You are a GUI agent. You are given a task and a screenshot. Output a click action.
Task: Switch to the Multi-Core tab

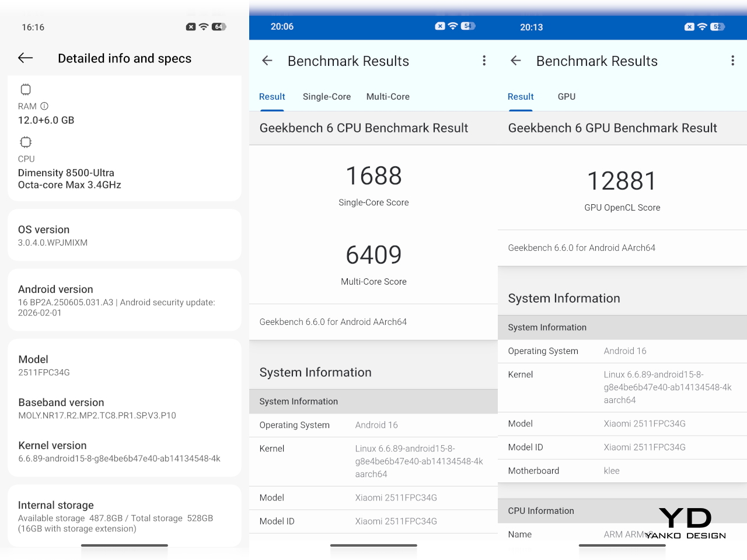pos(388,97)
